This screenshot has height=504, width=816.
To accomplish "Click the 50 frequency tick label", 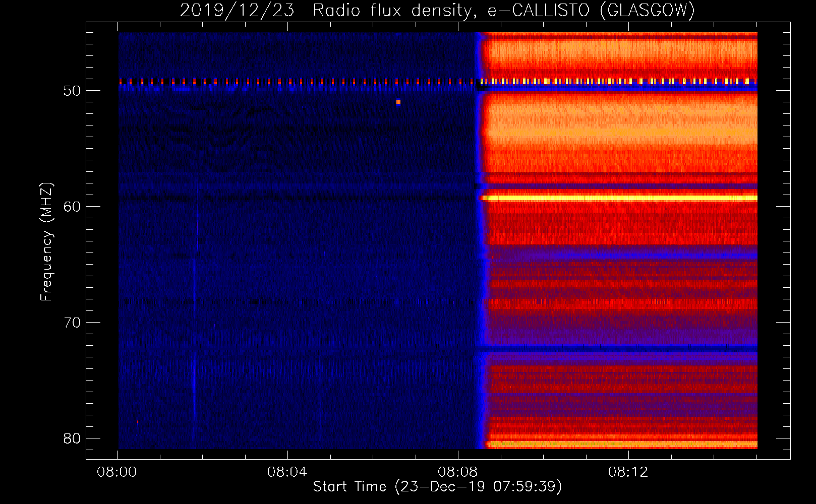I will [x=72, y=91].
